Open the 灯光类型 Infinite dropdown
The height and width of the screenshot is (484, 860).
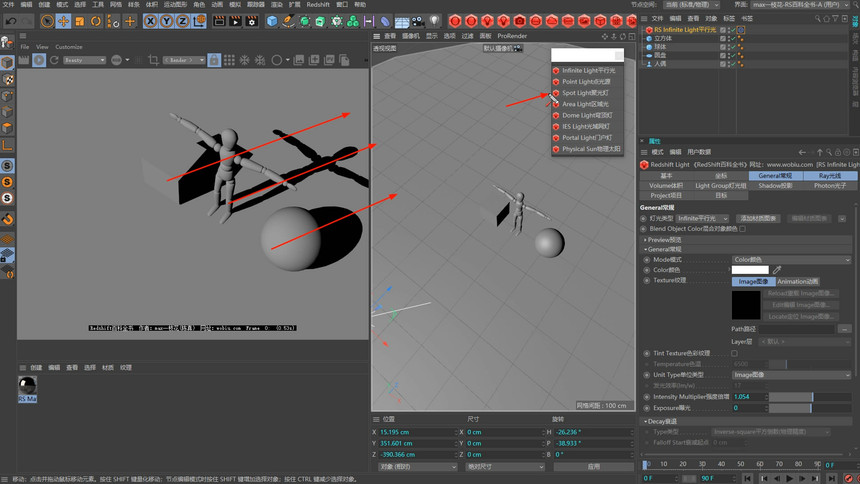coord(703,218)
